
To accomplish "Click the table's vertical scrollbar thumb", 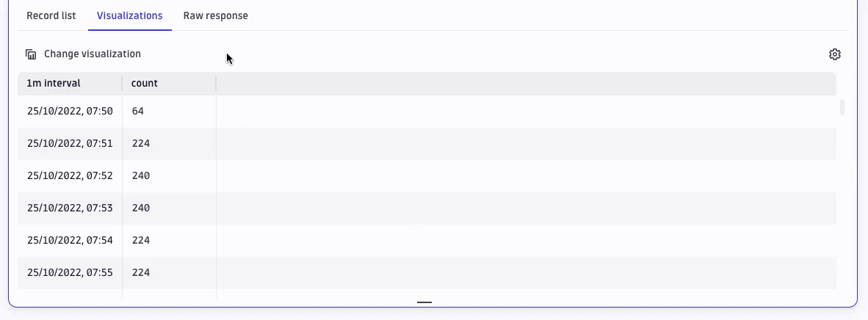I will [x=842, y=107].
